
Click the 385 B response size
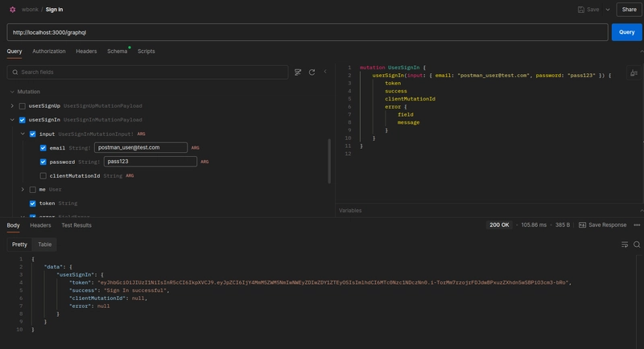point(562,224)
